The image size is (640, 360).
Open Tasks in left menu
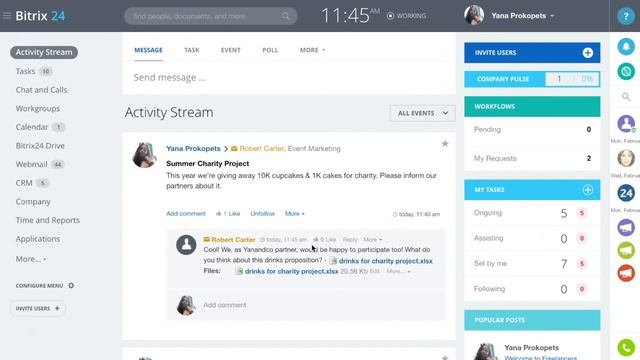pyautogui.click(x=25, y=71)
